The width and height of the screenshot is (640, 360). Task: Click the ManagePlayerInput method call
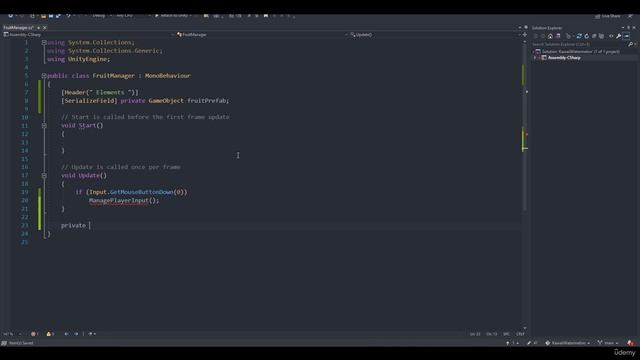click(119, 200)
